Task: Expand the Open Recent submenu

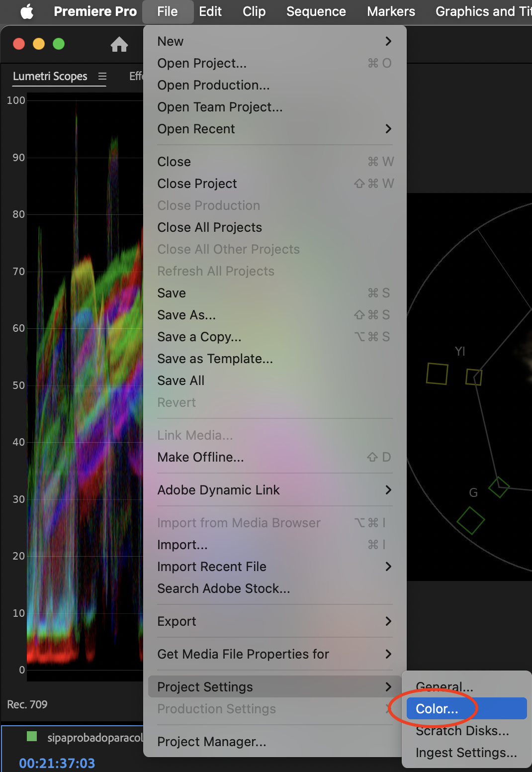Action: pos(274,129)
